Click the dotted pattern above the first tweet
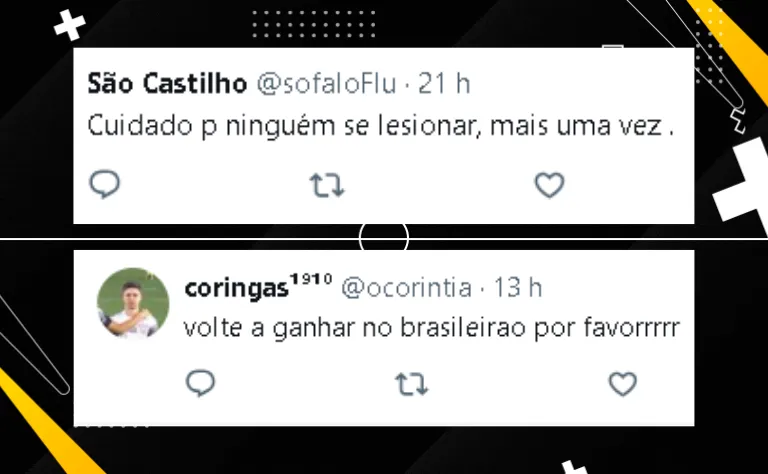 tap(314, 24)
